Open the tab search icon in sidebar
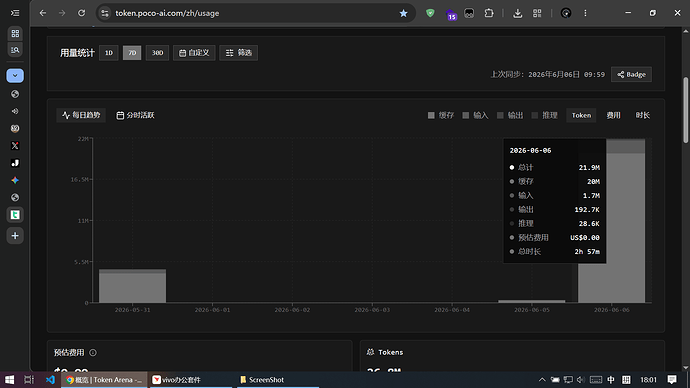Image resolution: width=690 pixels, height=388 pixels. point(15,50)
